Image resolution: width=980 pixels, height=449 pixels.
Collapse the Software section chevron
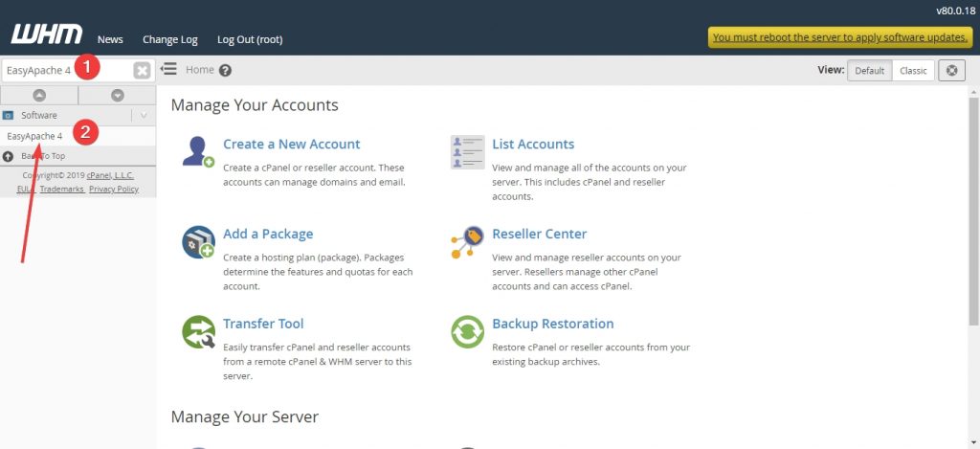[144, 115]
